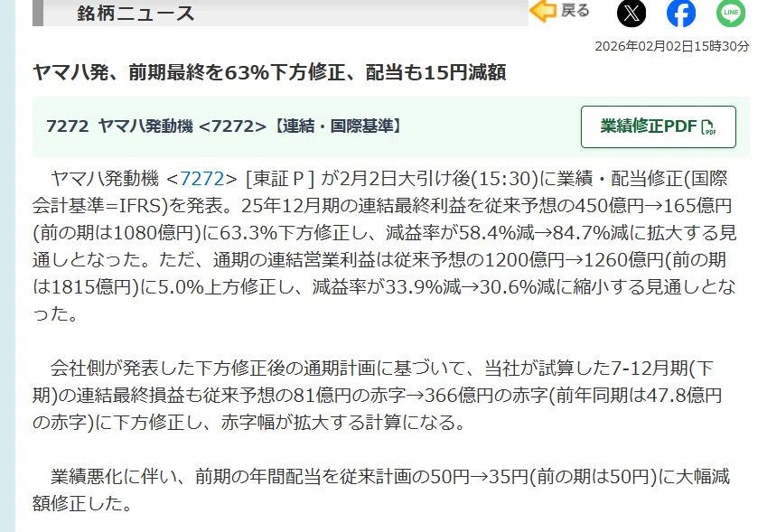Screen dimensions: 767x532
Task: Click text 1200億円→1260億円
Action: [575, 259]
